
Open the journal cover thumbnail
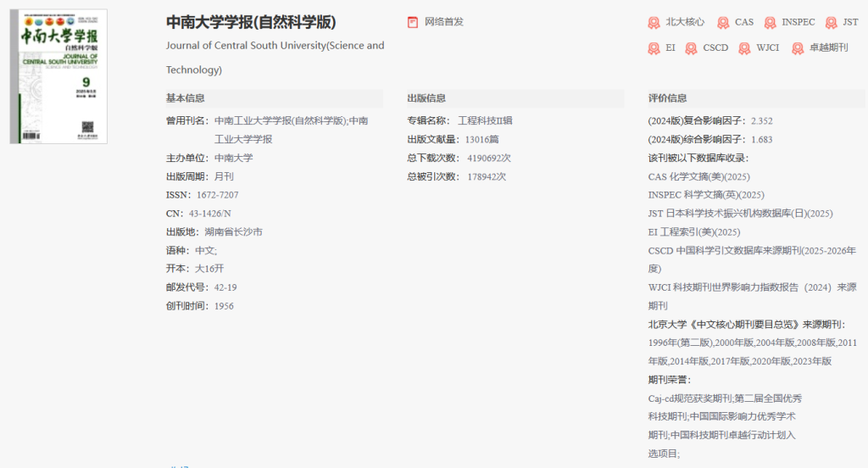click(x=58, y=76)
